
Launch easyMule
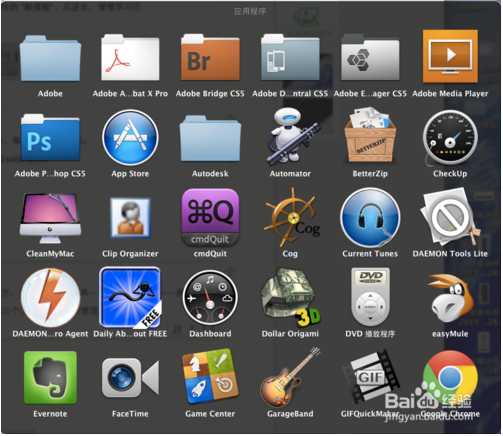click(x=451, y=298)
